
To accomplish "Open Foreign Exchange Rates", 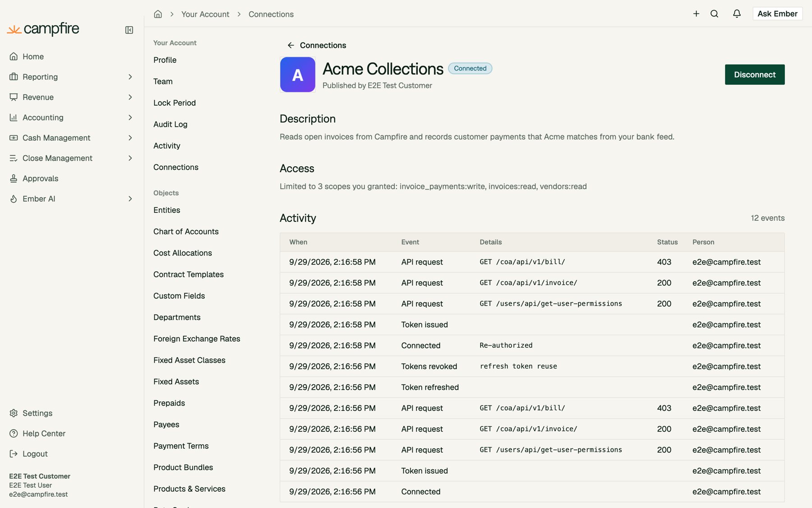I will (197, 339).
